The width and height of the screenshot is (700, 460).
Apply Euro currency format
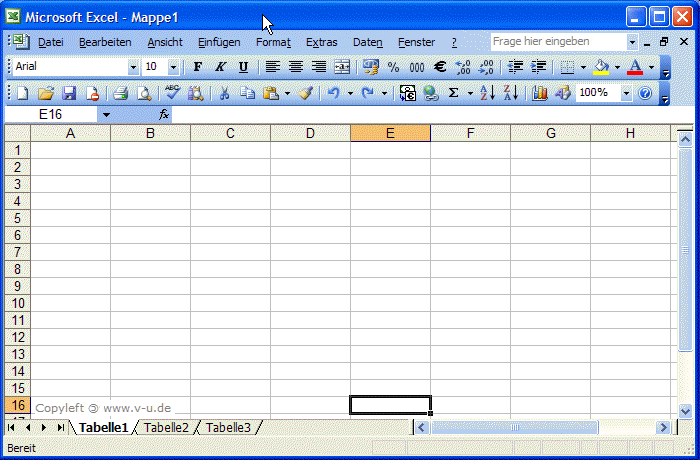tap(440, 67)
